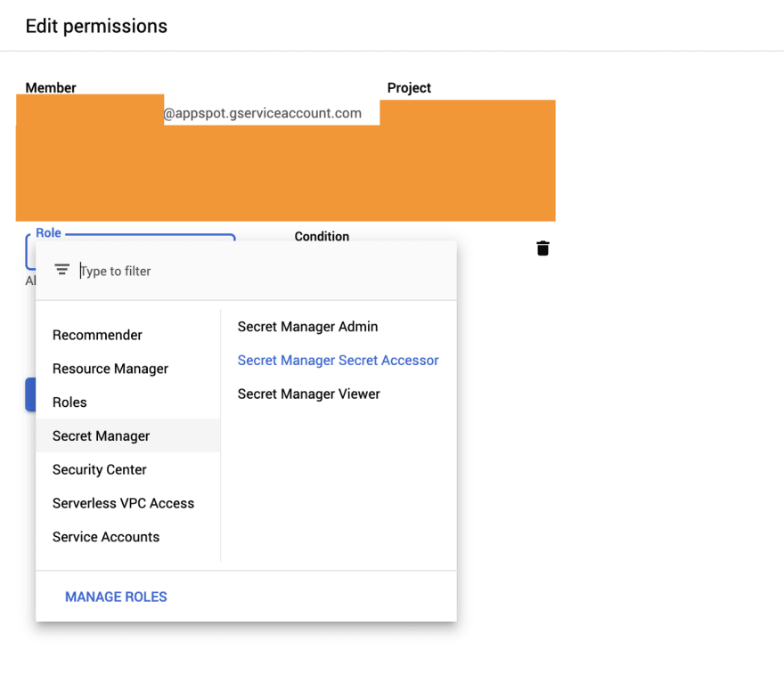Click the @appspot.gserviceaccount.com member text
This screenshot has height=691, width=784.
coord(263,113)
